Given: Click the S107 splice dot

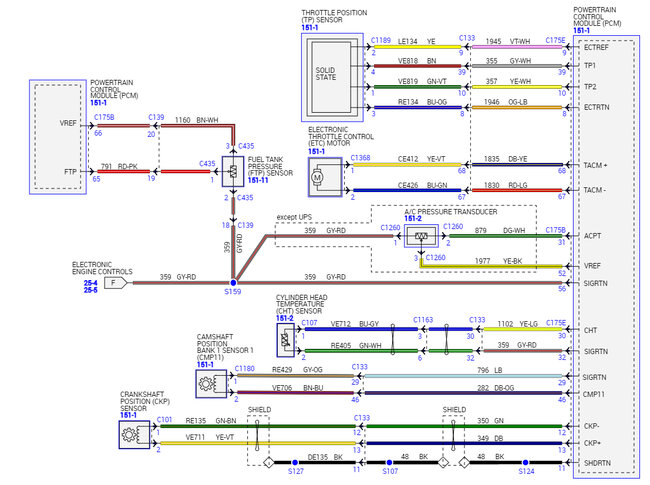Looking at the screenshot, I should click(x=389, y=462).
